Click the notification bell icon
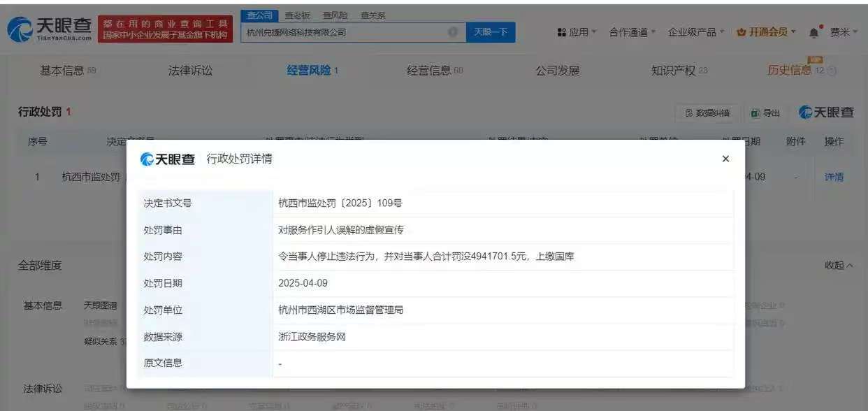The width and height of the screenshot is (868, 411). coord(814,32)
